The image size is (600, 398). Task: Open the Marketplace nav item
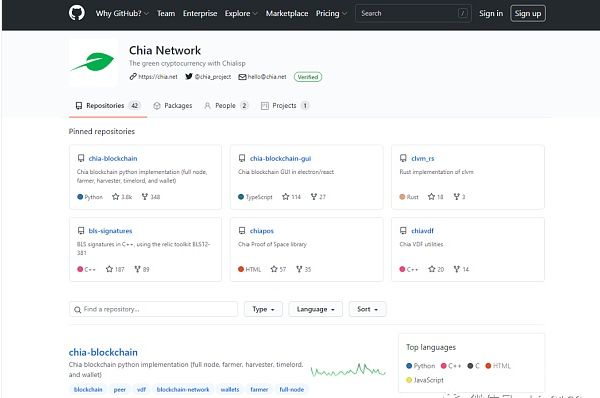point(287,13)
